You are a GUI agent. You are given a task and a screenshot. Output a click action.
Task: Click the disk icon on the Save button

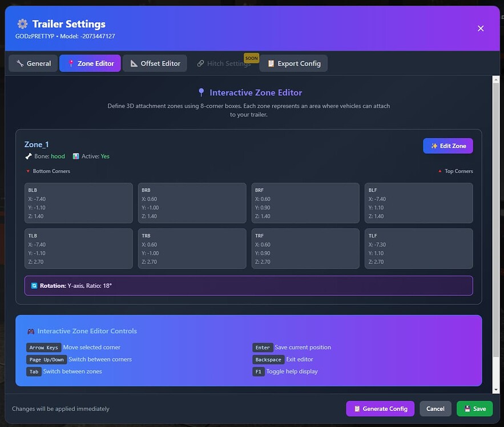[467, 409]
